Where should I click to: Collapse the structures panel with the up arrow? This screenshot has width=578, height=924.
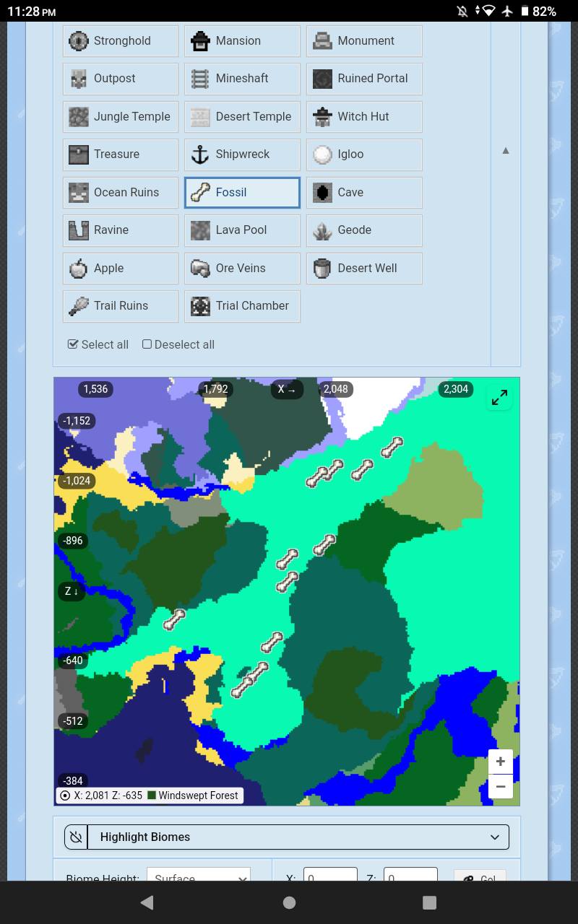tap(506, 150)
